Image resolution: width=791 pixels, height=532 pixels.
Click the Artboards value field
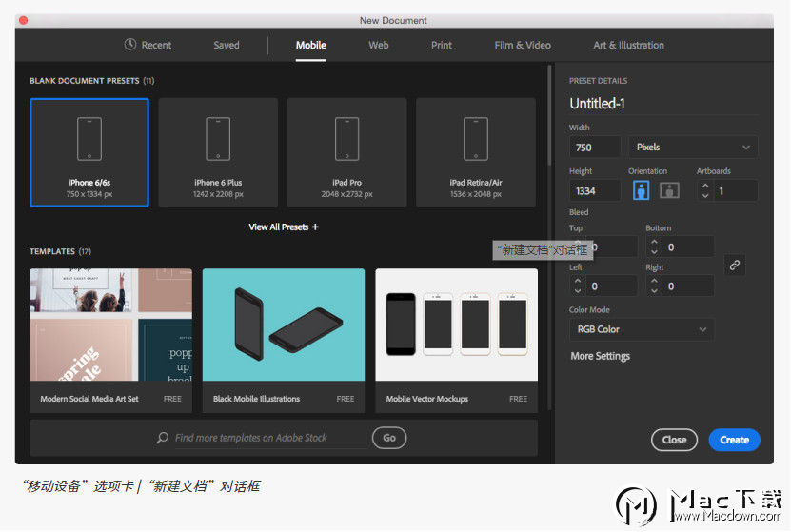736,191
